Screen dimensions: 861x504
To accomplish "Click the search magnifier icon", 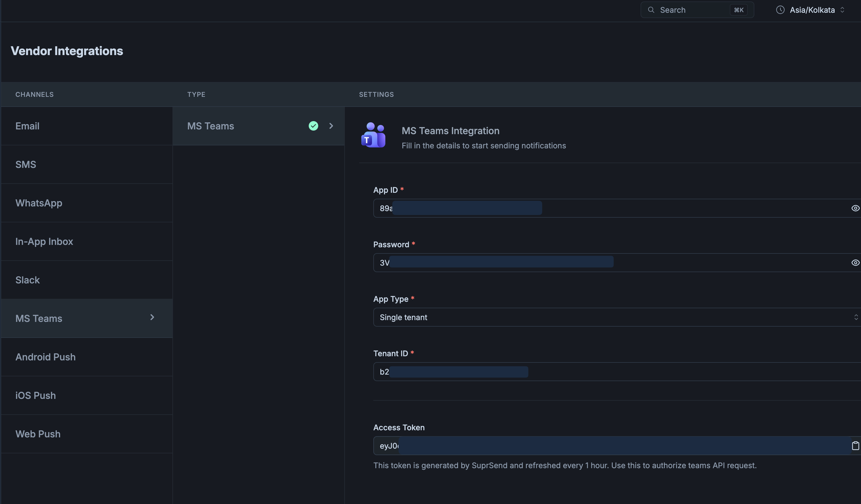I will point(651,10).
